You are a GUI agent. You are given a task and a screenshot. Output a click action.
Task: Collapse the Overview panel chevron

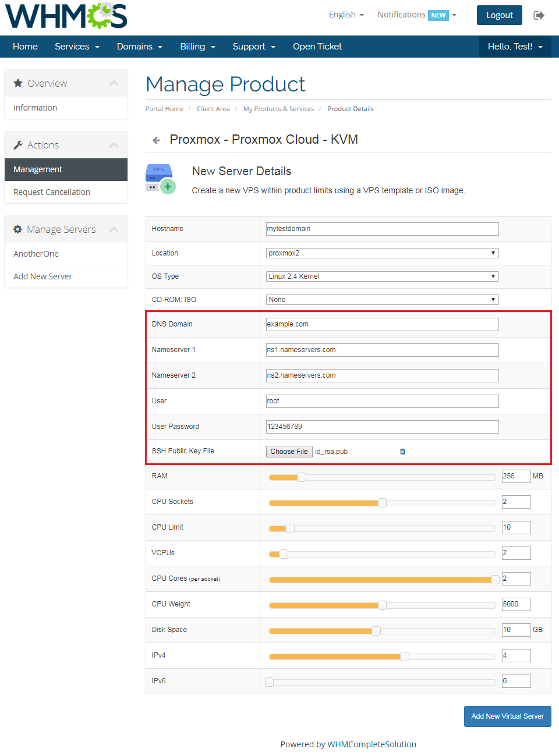tap(114, 83)
